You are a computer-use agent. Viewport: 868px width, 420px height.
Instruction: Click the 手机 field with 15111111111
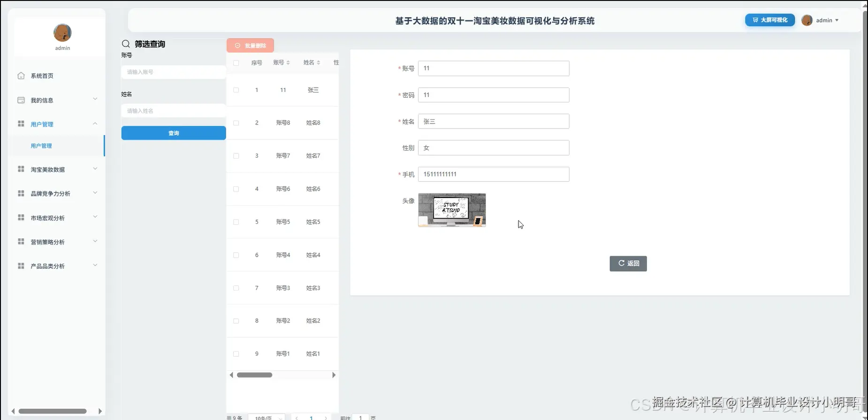pos(494,174)
